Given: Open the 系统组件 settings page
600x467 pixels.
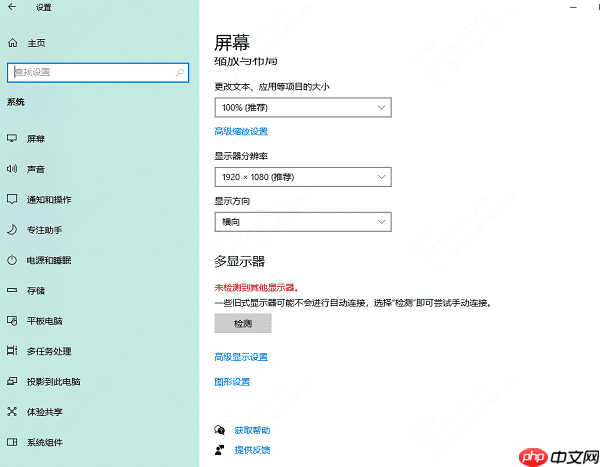Looking at the screenshot, I should (44, 443).
